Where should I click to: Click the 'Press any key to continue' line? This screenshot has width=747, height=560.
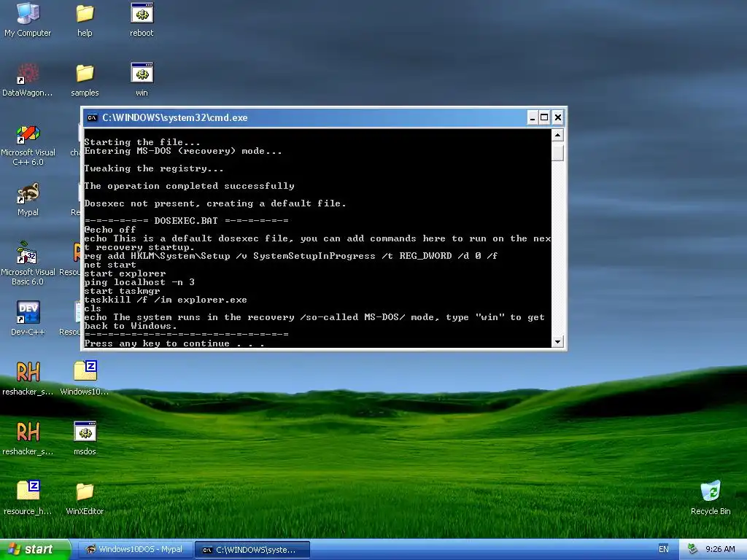[174, 343]
